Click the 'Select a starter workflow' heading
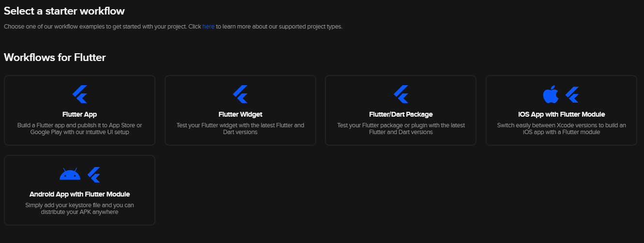The width and height of the screenshot is (644, 243). [64, 11]
